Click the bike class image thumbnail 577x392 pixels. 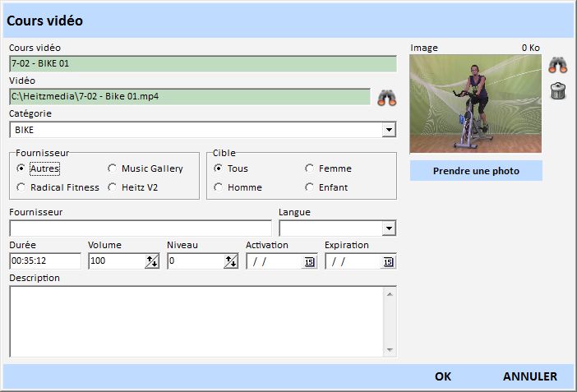[476, 104]
